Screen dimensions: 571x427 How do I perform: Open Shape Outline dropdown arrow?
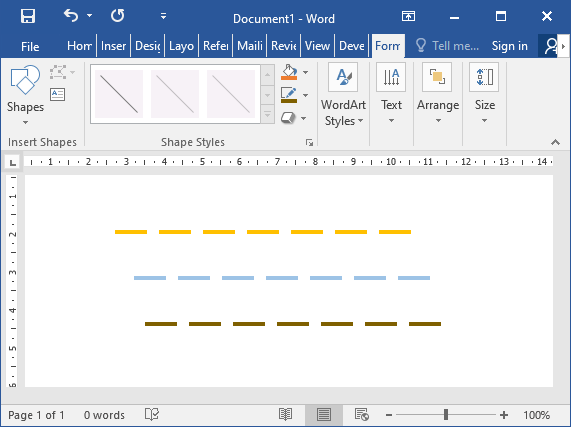coord(306,95)
